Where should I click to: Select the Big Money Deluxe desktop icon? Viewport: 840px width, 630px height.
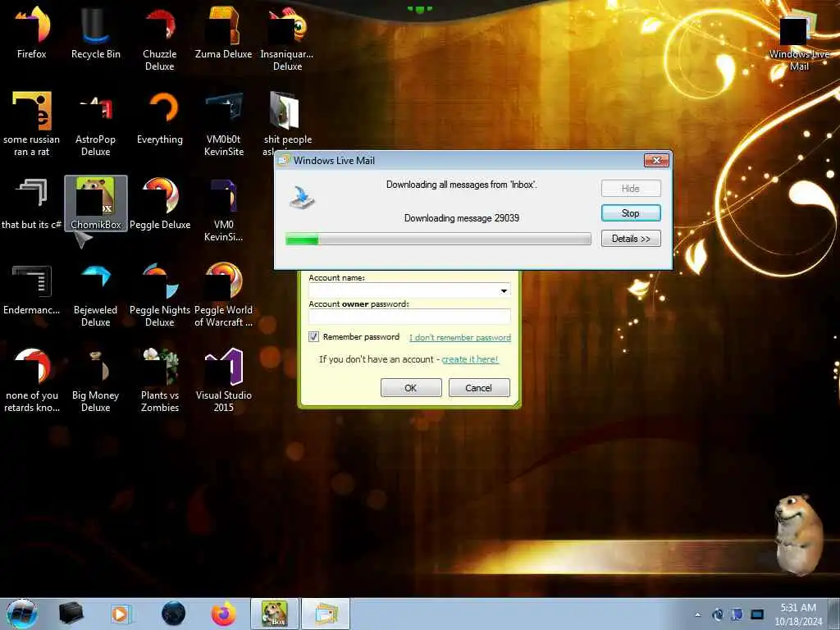[96, 380]
